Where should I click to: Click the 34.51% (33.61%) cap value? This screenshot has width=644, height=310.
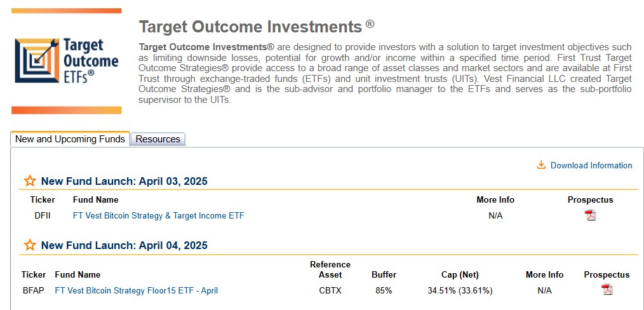(460, 290)
